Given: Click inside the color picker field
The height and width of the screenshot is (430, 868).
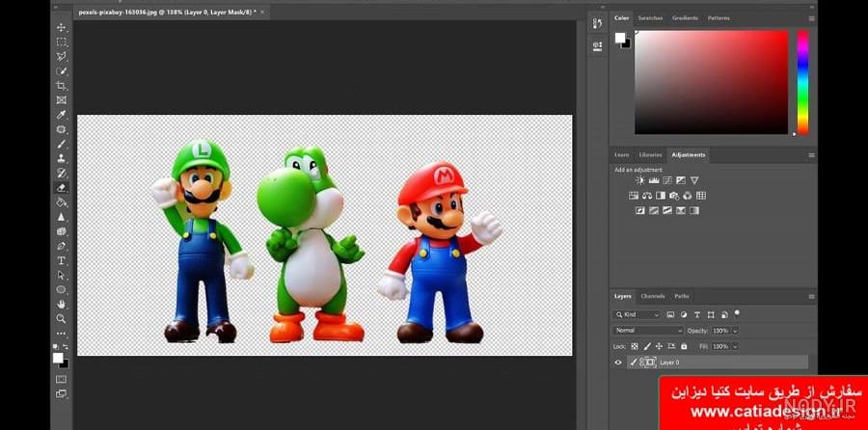Looking at the screenshot, I should tap(712, 82).
